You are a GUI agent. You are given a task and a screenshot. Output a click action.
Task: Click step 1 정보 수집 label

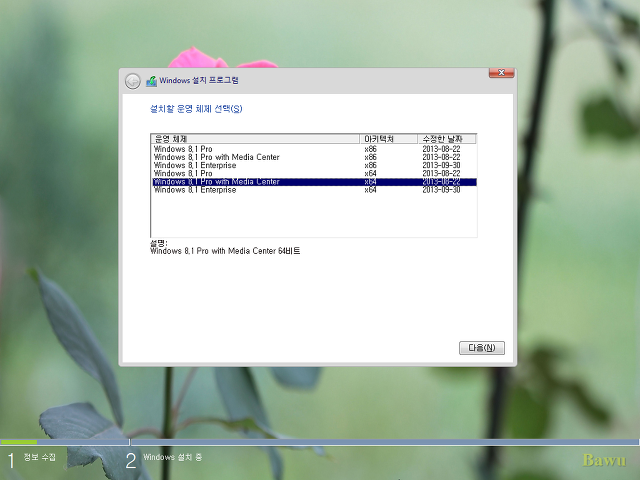(x=40, y=457)
